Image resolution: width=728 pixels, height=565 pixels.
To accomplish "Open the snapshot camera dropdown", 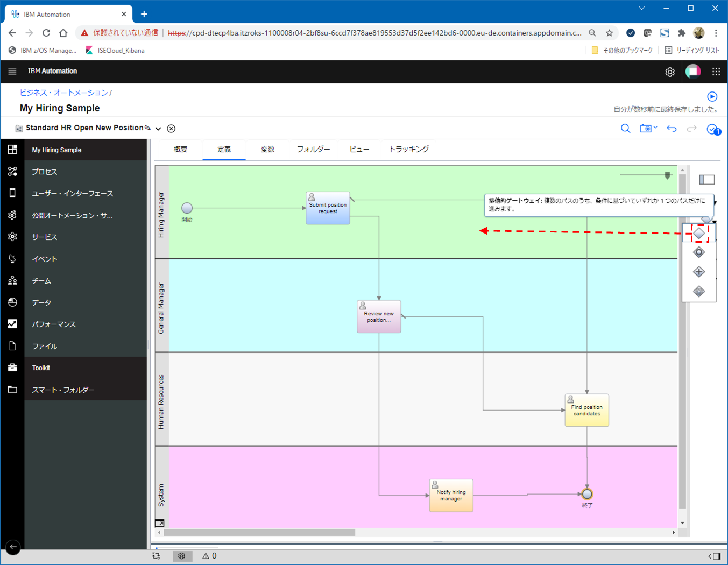I will (648, 129).
